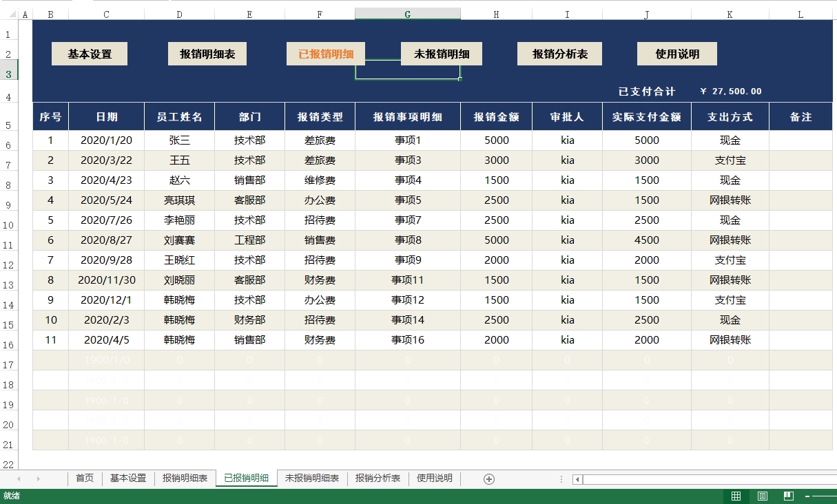Click the horizontal scrollbar left arrow

point(577,479)
